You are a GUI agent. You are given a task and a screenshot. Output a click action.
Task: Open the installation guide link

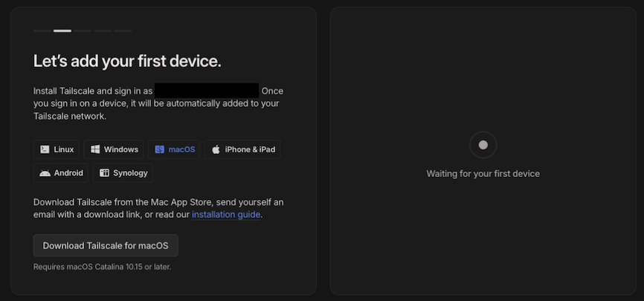(226, 215)
